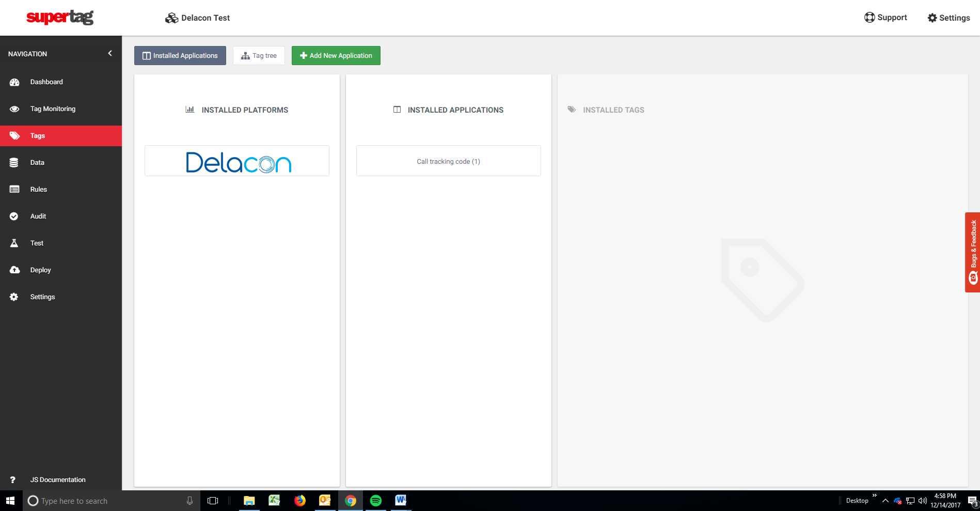Click the Support lifebuoy icon
Image resolution: width=980 pixels, height=511 pixels.
coord(870,18)
